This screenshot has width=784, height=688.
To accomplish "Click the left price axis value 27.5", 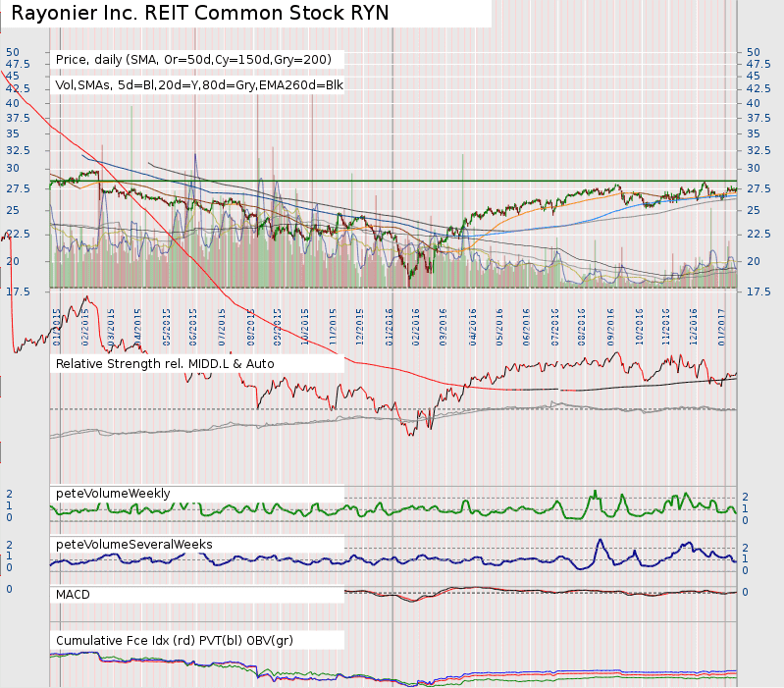I will [x=18, y=188].
